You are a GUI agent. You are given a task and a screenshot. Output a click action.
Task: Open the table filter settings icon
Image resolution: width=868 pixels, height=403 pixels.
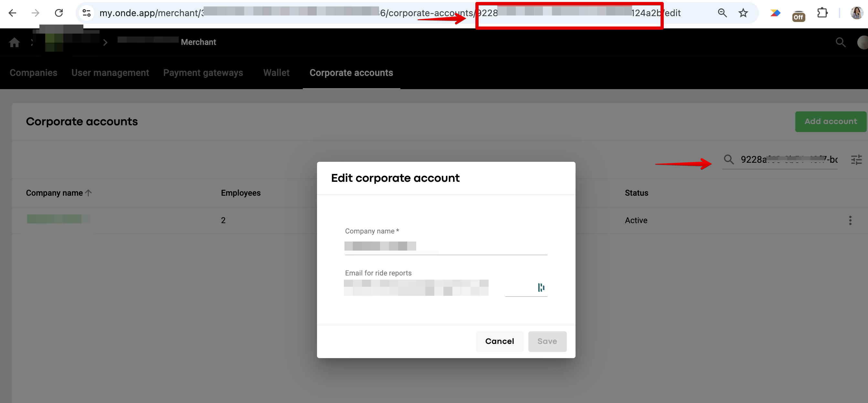856,160
